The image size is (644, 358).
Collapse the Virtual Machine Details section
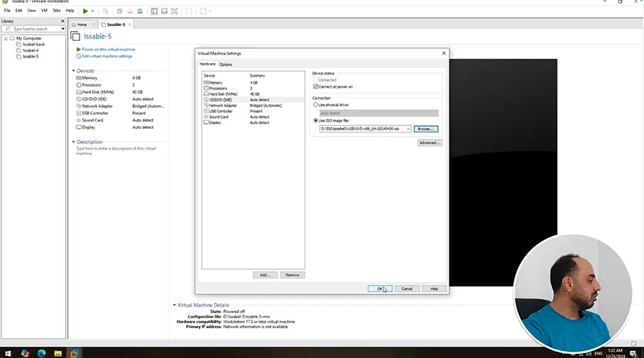[x=174, y=305]
